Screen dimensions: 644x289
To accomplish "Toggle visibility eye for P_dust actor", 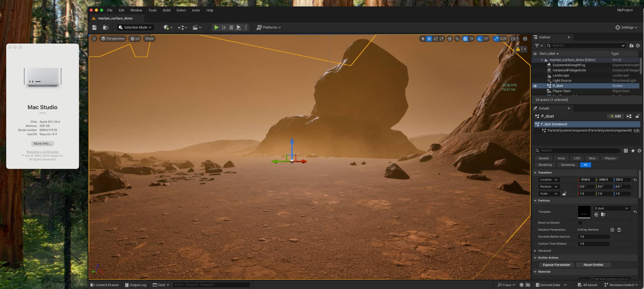I will 535,86.
